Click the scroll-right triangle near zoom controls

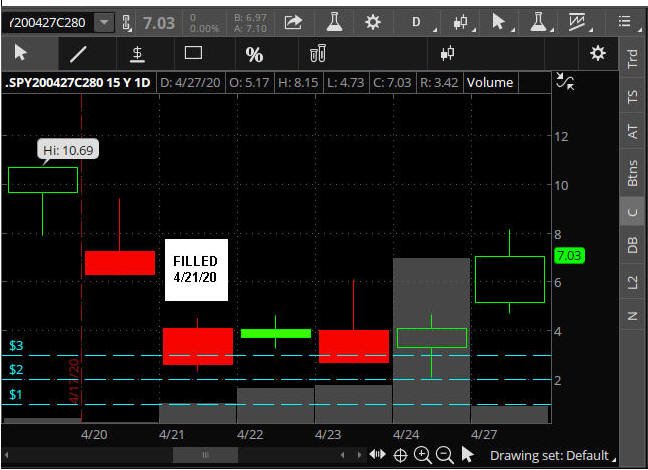point(358,455)
